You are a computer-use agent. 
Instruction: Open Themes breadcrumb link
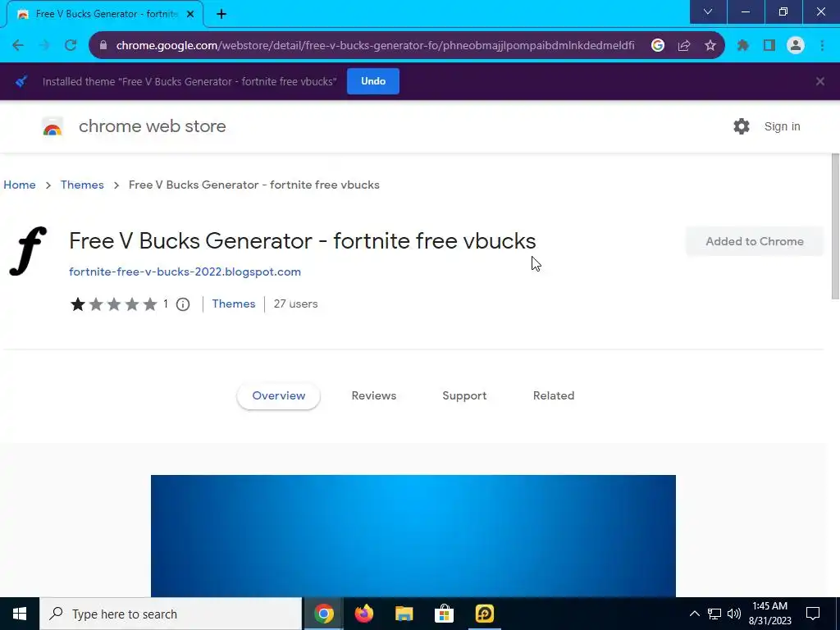[82, 185]
